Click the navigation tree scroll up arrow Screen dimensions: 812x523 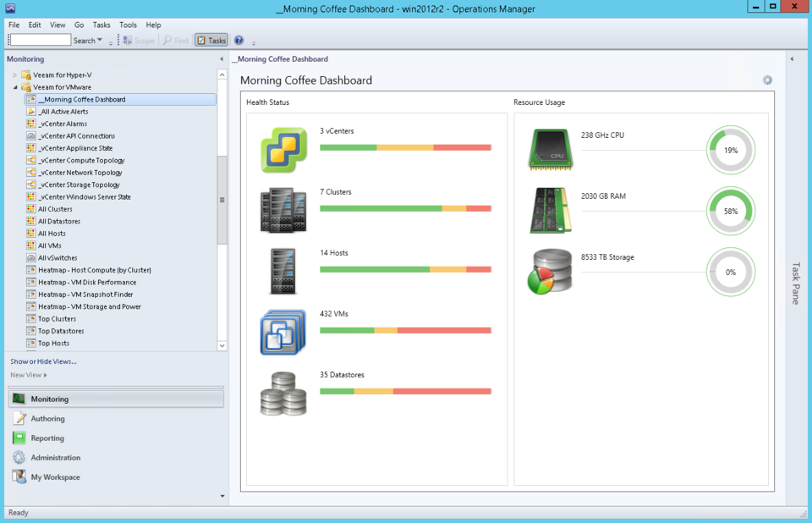pyautogui.click(x=222, y=74)
